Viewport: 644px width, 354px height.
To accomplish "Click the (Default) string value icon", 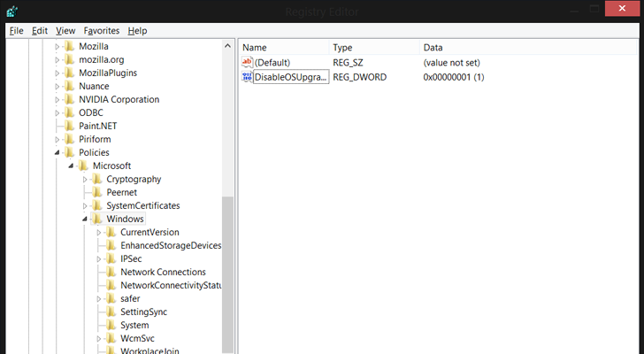I will click(x=247, y=62).
